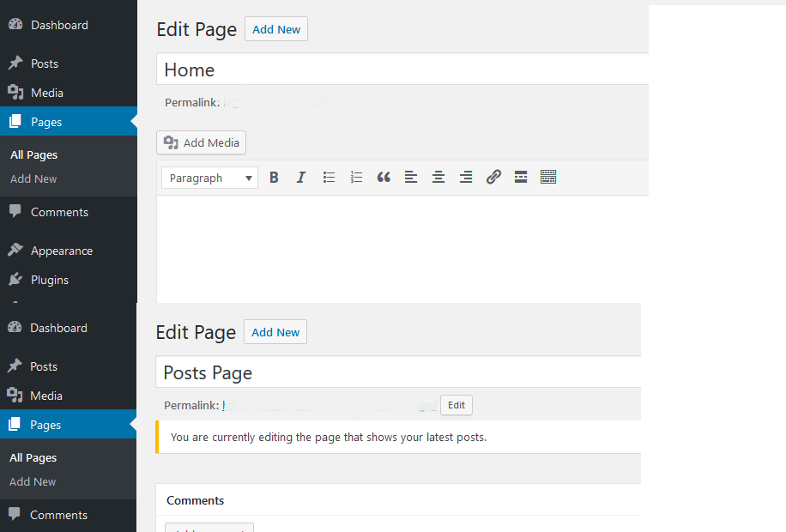Insert a bulleted list

point(329,177)
